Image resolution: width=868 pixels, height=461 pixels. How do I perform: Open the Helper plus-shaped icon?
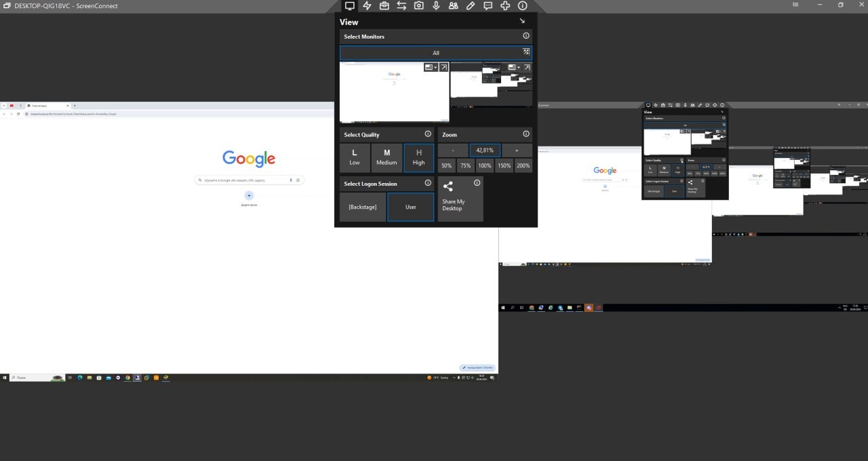pyautogui.click(x=505, y=5)
